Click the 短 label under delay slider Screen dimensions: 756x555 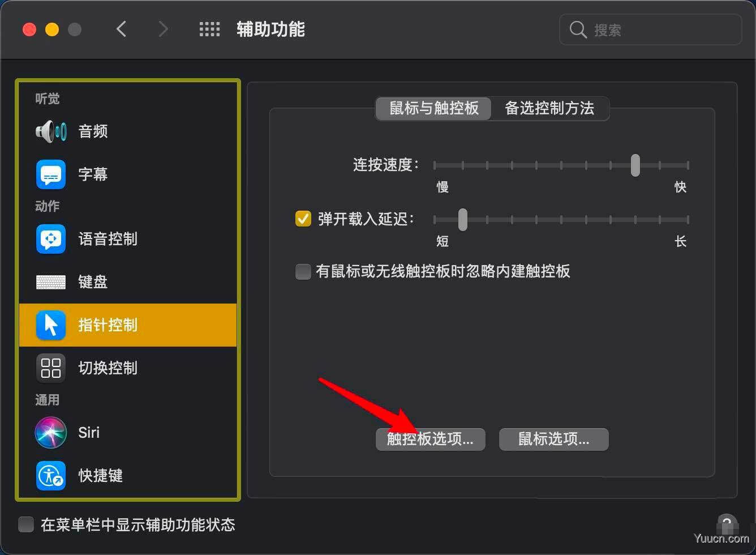tap(443, 241)
